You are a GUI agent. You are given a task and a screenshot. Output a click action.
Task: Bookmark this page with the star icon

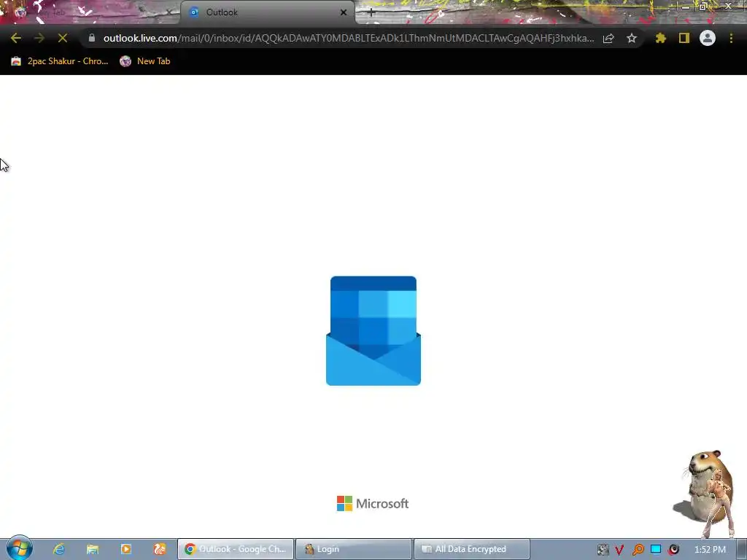click(x=632, y=38)
